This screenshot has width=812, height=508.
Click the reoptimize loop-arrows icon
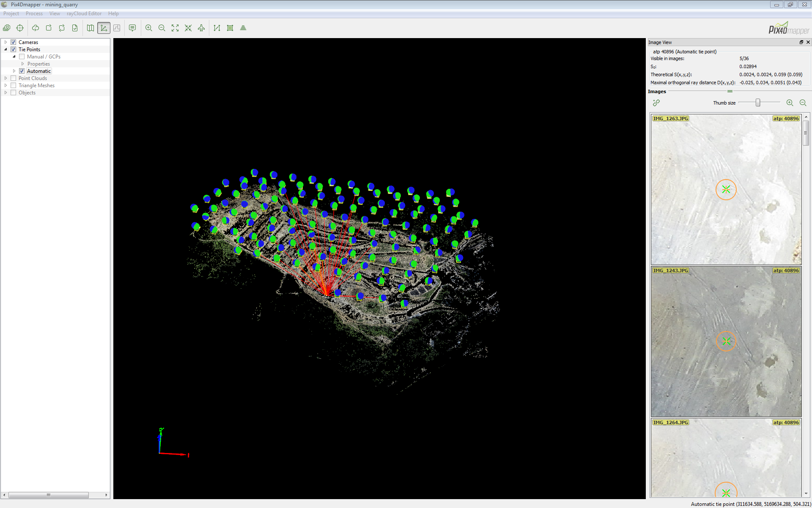point(62,28)
